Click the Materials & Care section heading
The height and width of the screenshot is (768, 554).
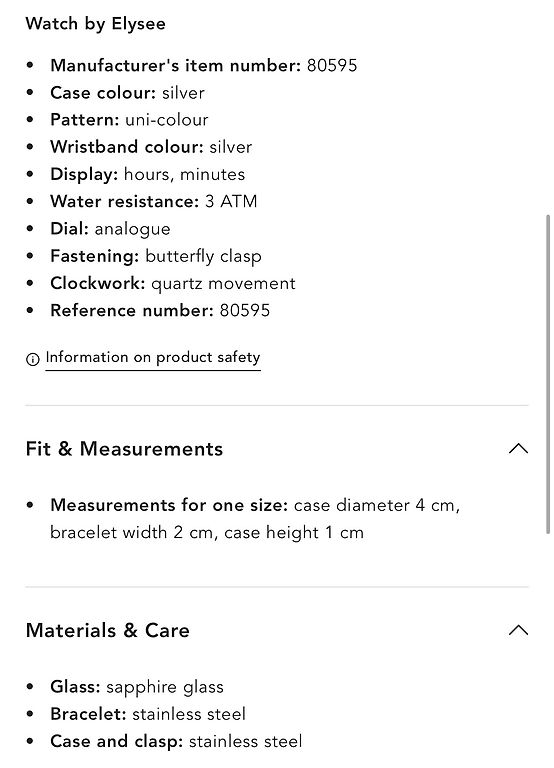point(108,630)
